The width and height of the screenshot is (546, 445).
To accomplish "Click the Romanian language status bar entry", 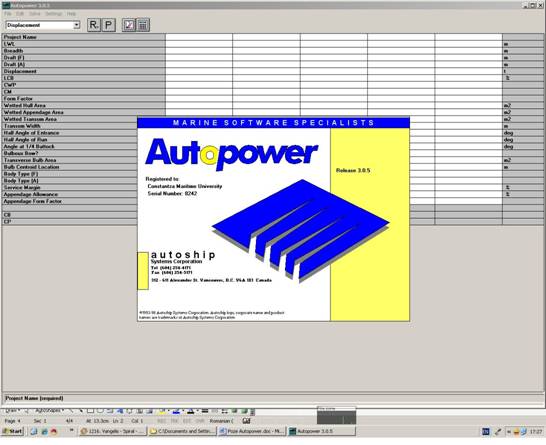I will tap(221, 421).
